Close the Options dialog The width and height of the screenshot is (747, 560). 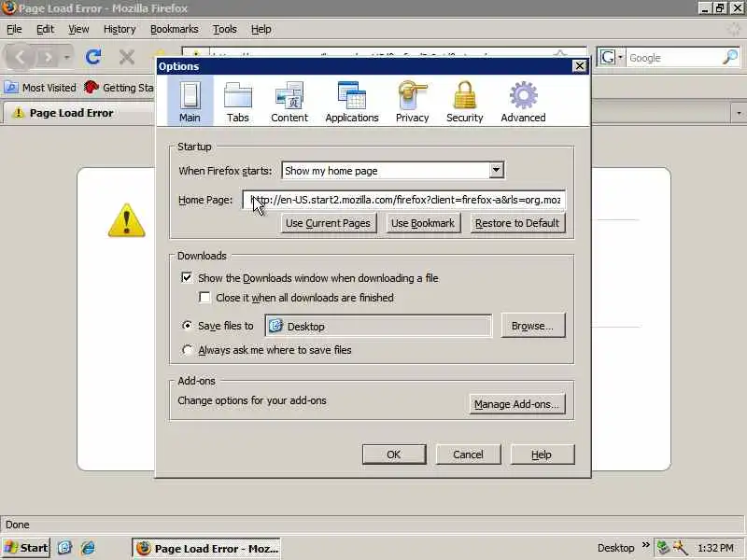click(579, 65)
